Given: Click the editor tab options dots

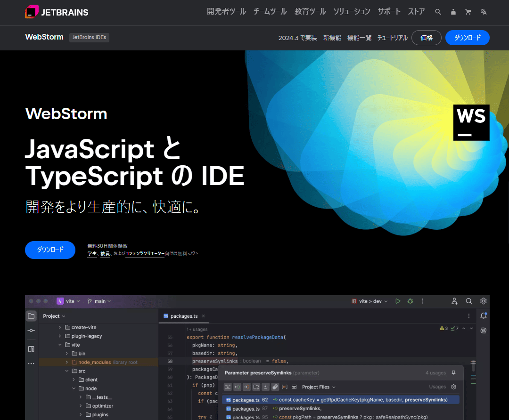Looking at the screenshot, I should [x=469, y=316].
